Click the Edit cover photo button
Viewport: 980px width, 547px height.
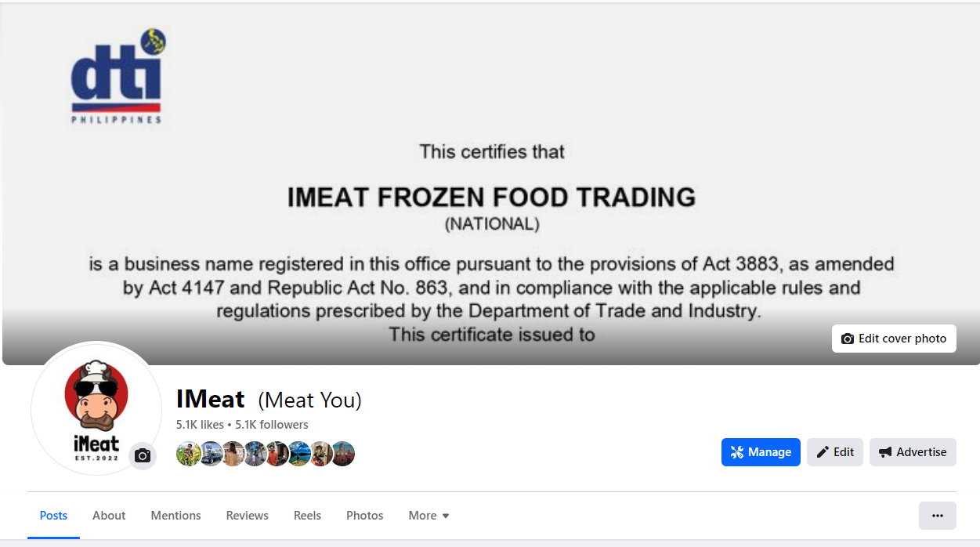coord(894,339)
